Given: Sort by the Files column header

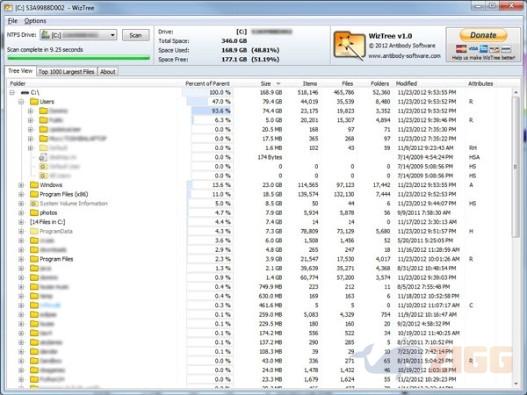Looking at the screenshot, I should click(348, 83).
